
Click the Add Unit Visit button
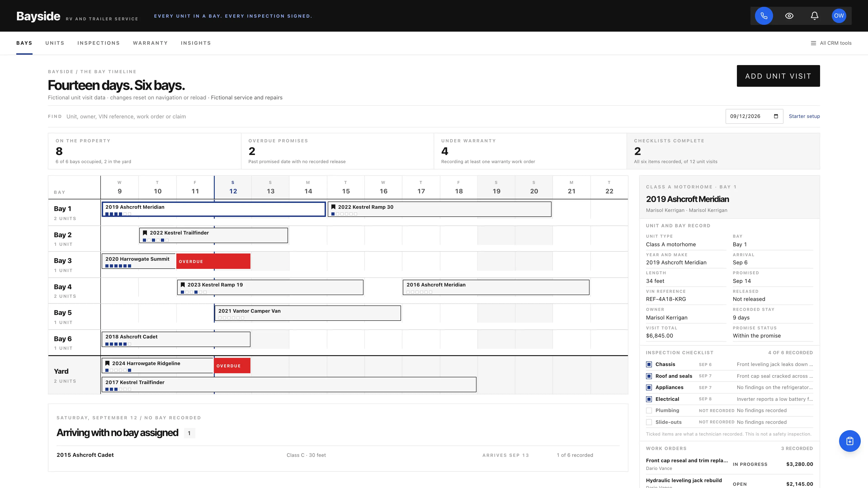tap(778, 76)
